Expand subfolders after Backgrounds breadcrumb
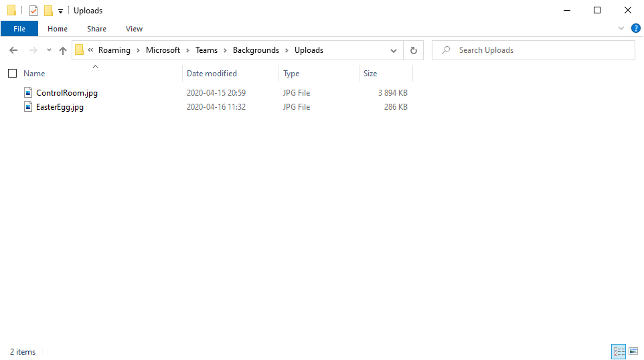644x360 pixels. tap(287, 50)
